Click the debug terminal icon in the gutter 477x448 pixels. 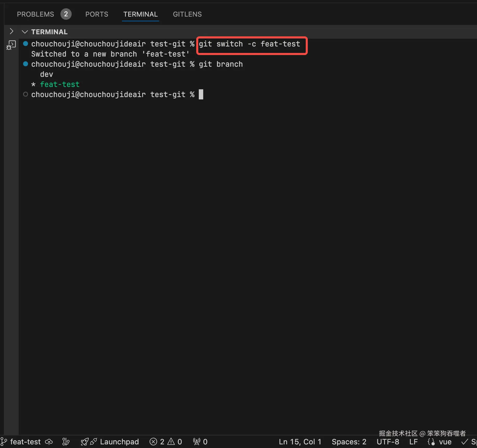[11, 45]
